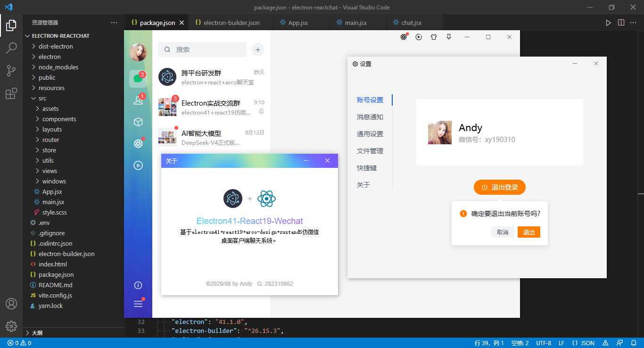Open the video play icon in the chat sidebar

click(x=138, y=165)
